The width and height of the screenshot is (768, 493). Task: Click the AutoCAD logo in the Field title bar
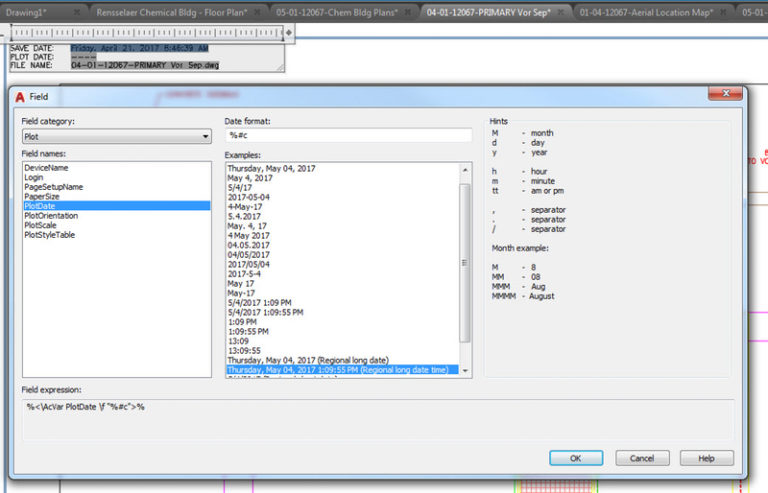(20, 96)
